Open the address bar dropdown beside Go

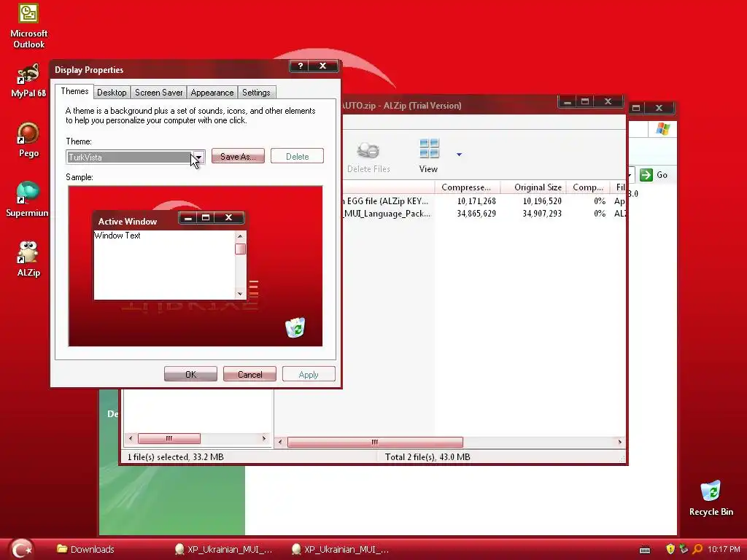pos(630,175)
